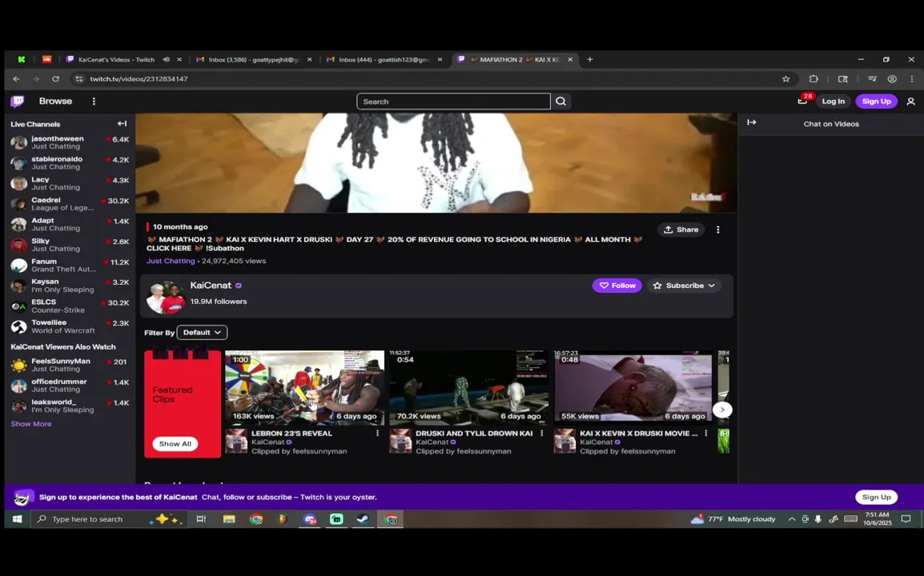Image resolution: width=924 pixels, height=576 pixels.
Task: Open stableronaldo live channel
Action: [x=70, y=162]
